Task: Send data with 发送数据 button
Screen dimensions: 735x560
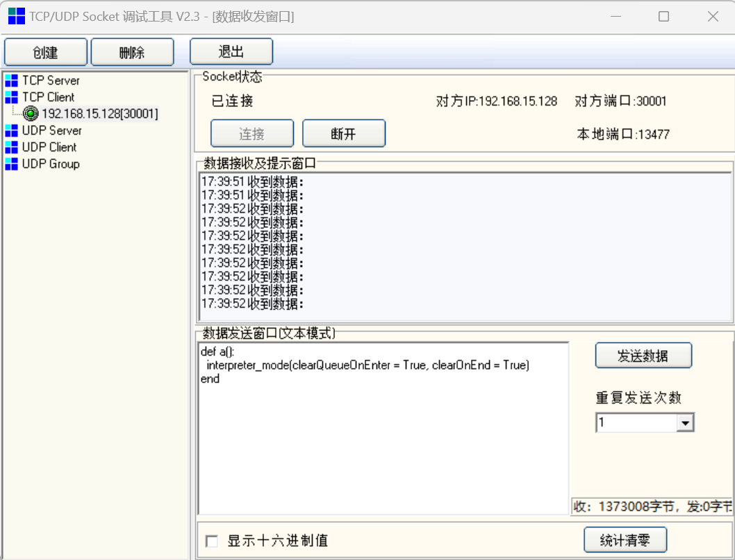Action: click(643, 356)
